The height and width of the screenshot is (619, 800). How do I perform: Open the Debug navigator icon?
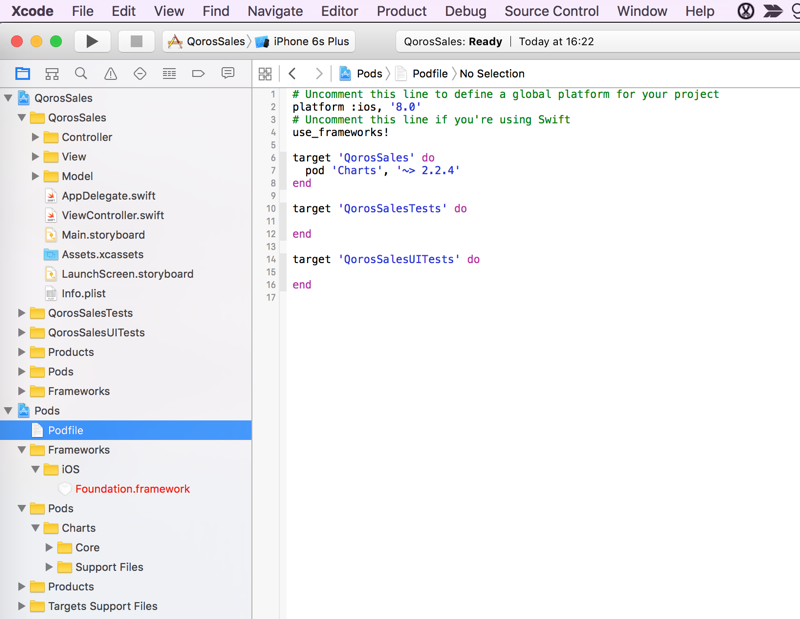click(x=169, y=73)
